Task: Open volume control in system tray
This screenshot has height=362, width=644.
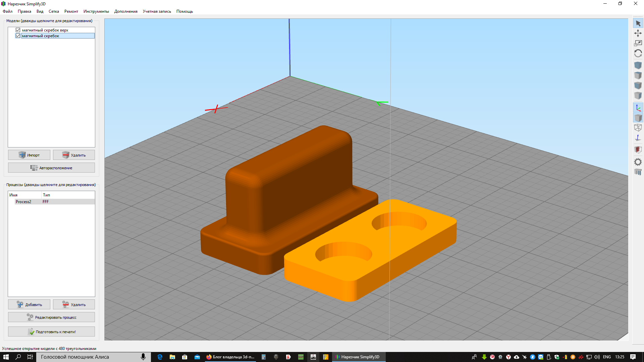Action: point(597,357)
